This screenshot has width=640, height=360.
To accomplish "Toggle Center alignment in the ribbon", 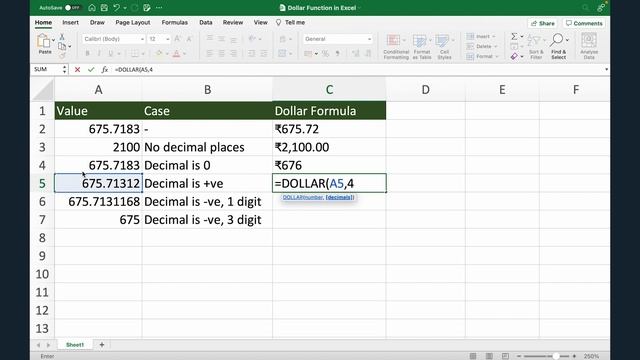I will [221, 53].
